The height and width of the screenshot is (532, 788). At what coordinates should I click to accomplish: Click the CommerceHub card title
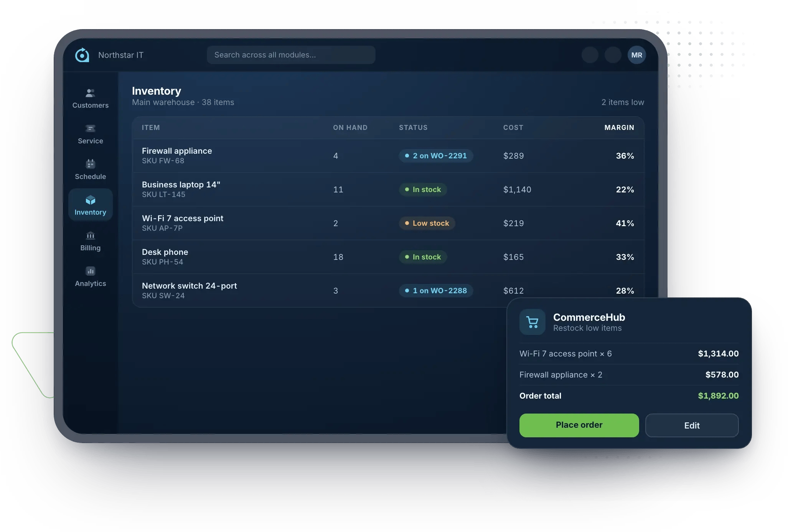589,317
